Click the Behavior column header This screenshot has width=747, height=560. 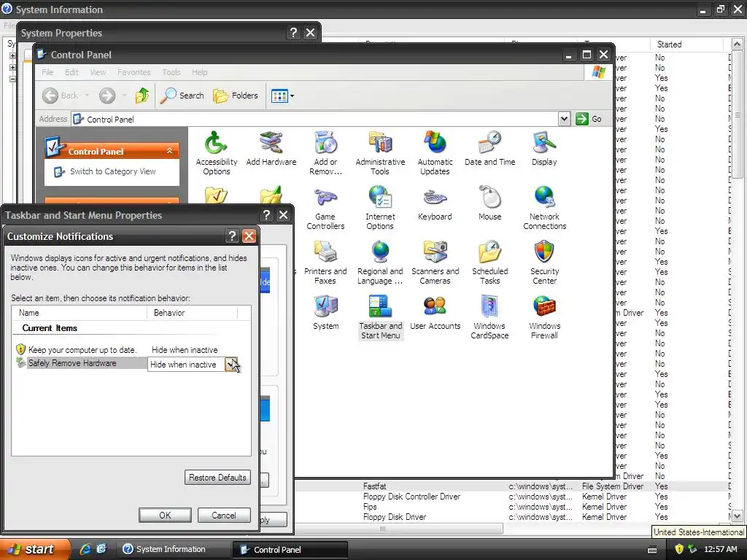click(x=192, y=313)
